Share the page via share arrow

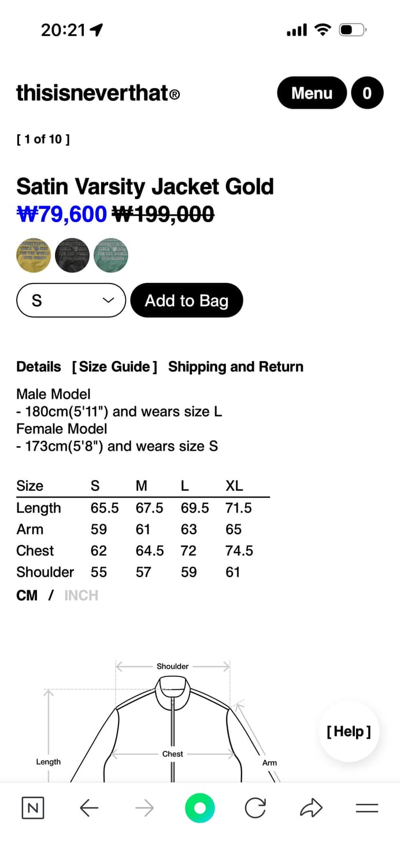[x=311, y=808]
